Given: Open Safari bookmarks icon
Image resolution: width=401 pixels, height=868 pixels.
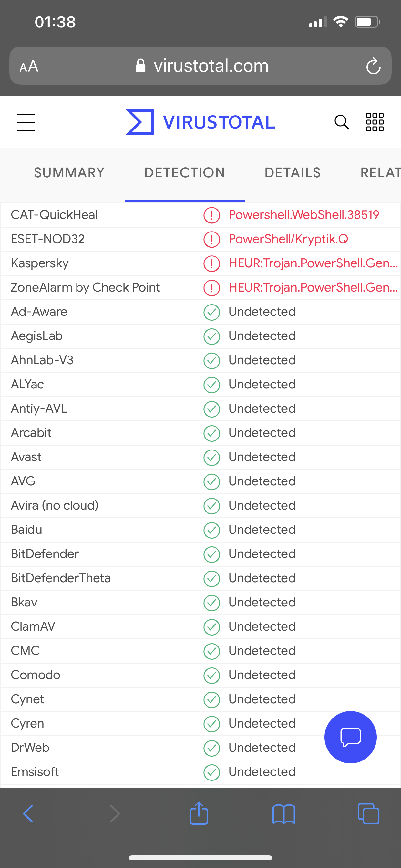Looking at the screenshot, I should coord(284,814).
